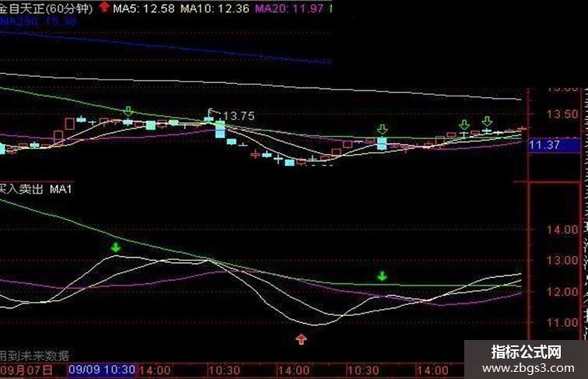Image resolution: width=588 pixels, height=379 pixels.
Task: Click the highlighted 11.37 price tag
Action: click(554, 145)
